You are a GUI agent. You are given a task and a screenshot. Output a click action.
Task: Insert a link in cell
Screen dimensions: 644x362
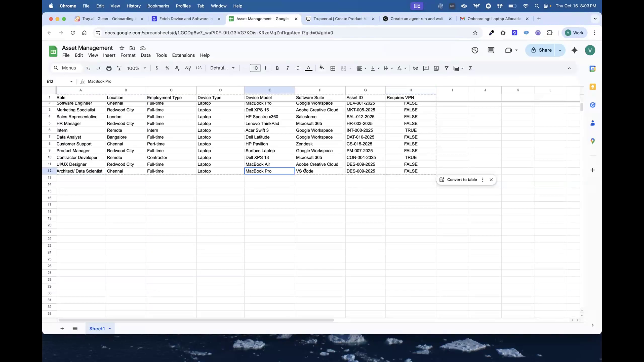click(415, 68)
